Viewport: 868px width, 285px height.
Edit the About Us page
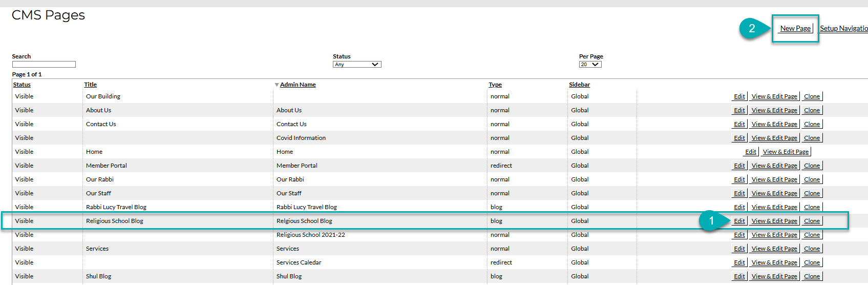[x=739, y=110]
